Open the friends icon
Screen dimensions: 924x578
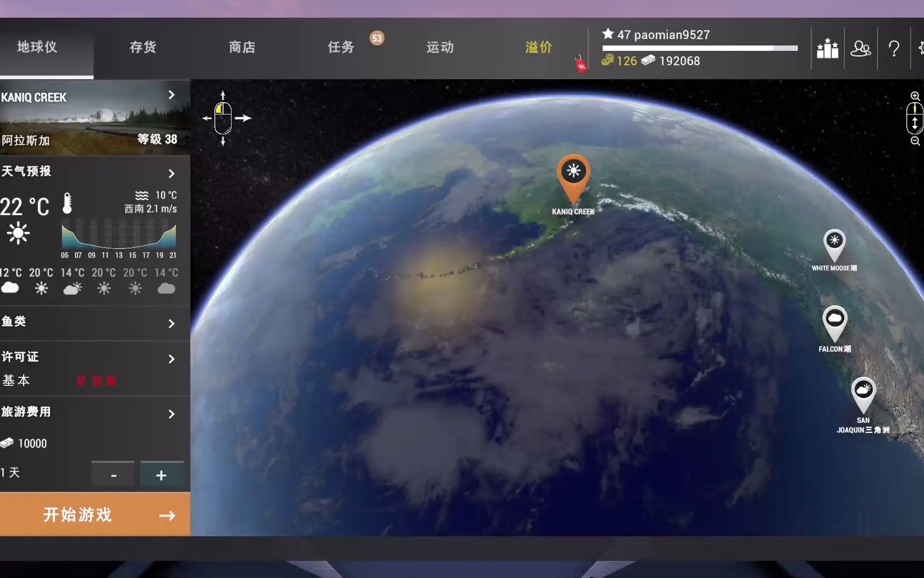tap(860, 49)
